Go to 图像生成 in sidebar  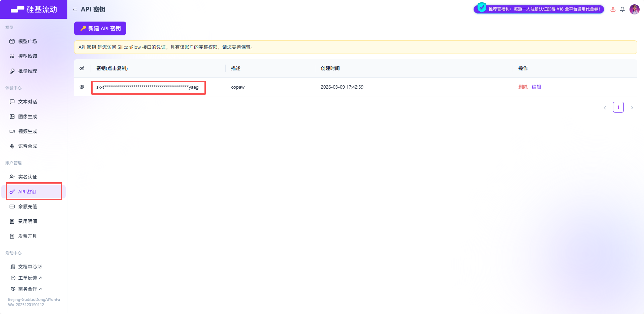28,117
